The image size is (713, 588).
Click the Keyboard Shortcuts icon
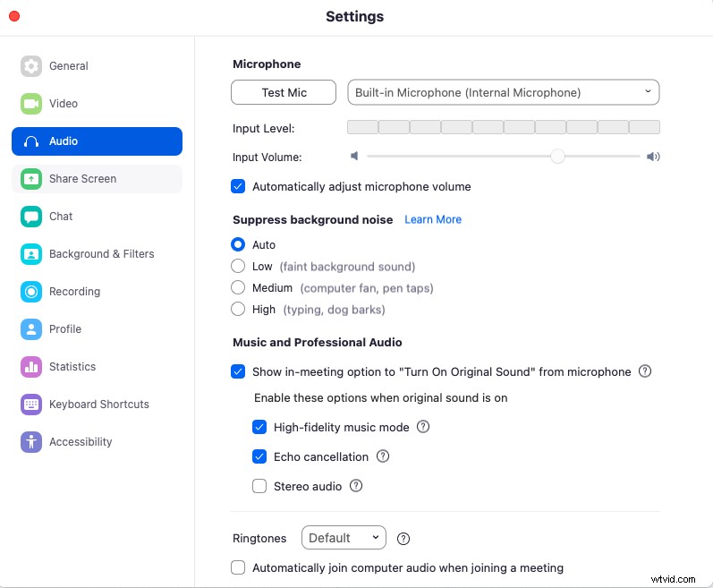tap(31, 405)
